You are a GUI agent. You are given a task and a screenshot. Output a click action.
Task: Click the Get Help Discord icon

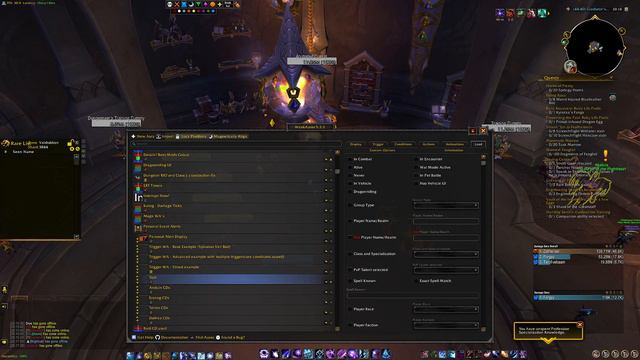[133, 338]
